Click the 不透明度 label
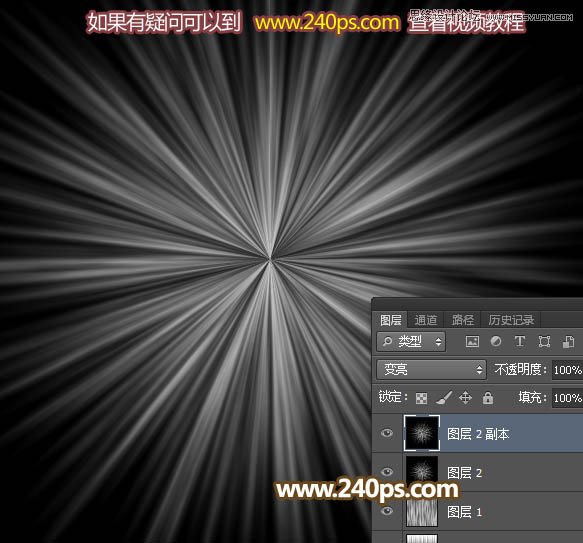Viewport: 583px width, 543px height. [x=520, y=369]
